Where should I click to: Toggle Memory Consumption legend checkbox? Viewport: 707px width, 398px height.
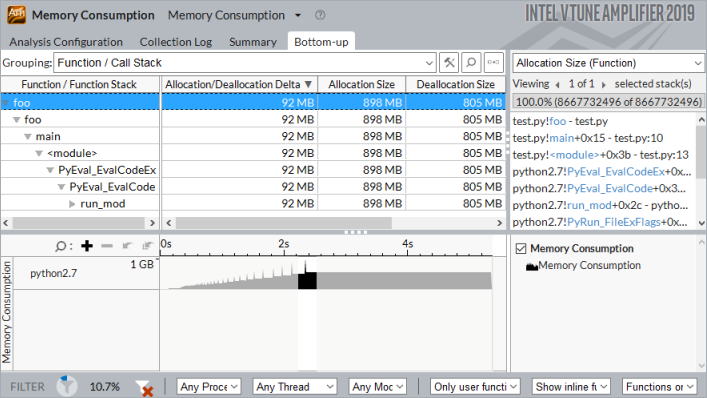coord(521,248)
